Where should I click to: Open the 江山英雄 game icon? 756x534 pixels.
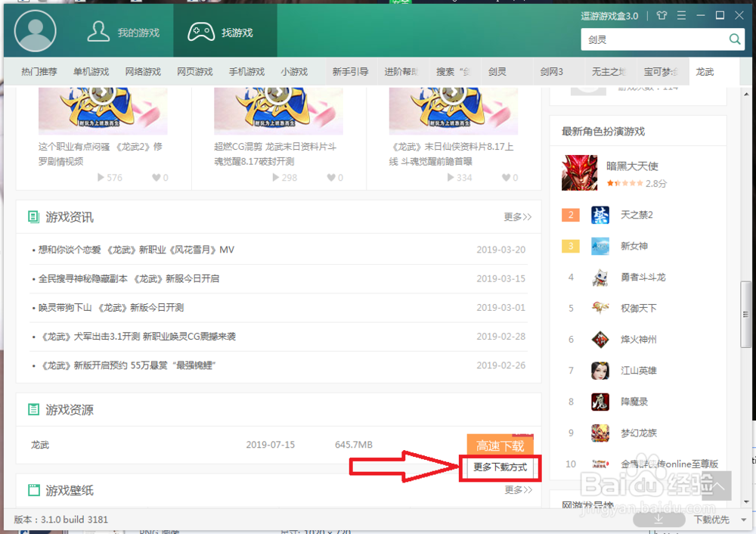click(x=600, y=371)
